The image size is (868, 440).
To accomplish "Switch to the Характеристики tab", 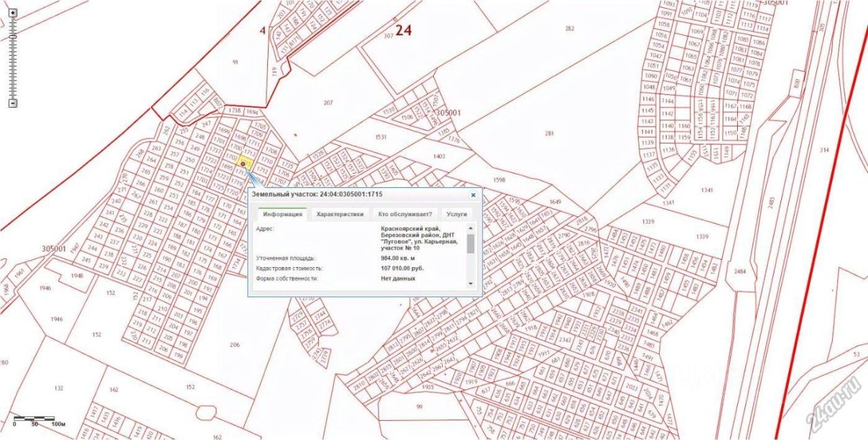I will (340, 214).
